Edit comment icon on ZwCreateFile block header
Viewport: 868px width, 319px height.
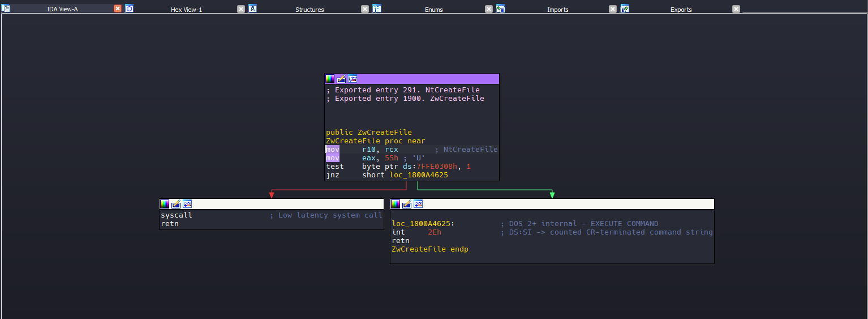coord(341,79)
